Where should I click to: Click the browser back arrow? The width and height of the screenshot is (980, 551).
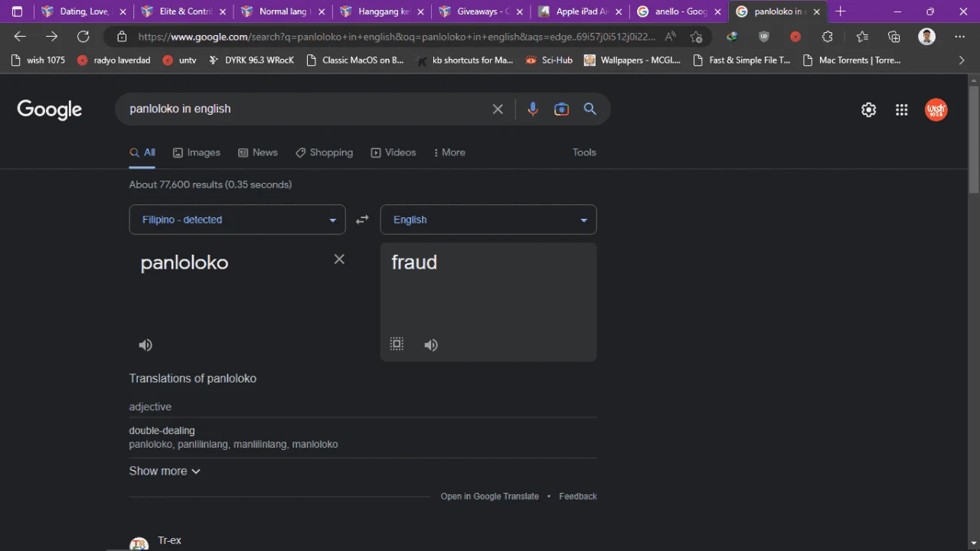[x=20, y=37]
